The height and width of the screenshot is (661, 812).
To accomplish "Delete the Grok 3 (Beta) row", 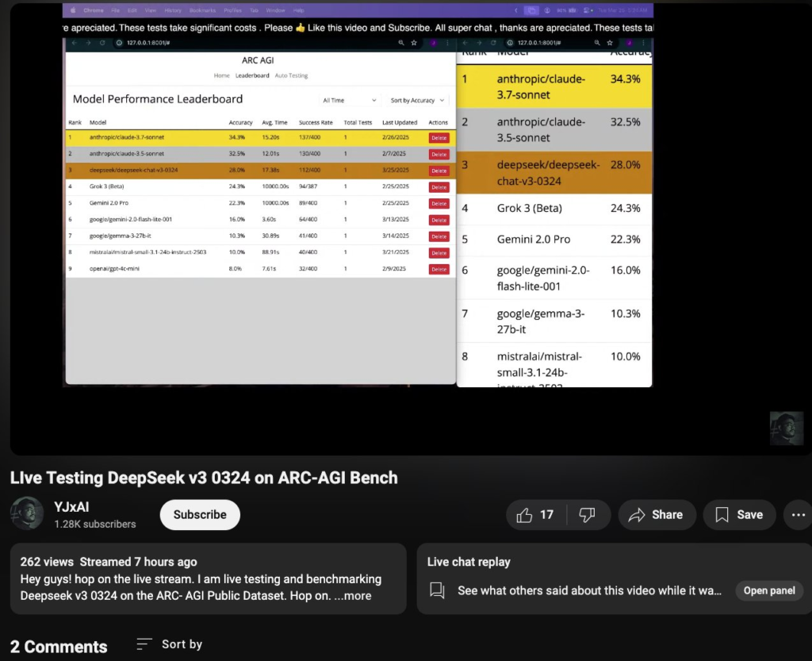I will click(439, 187).
